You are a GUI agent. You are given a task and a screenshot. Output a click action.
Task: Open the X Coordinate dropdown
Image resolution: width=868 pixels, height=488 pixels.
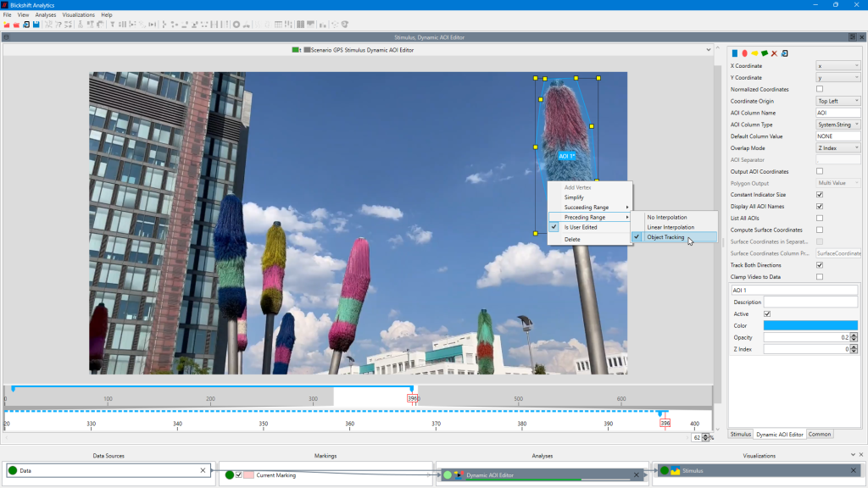[838, 66]
